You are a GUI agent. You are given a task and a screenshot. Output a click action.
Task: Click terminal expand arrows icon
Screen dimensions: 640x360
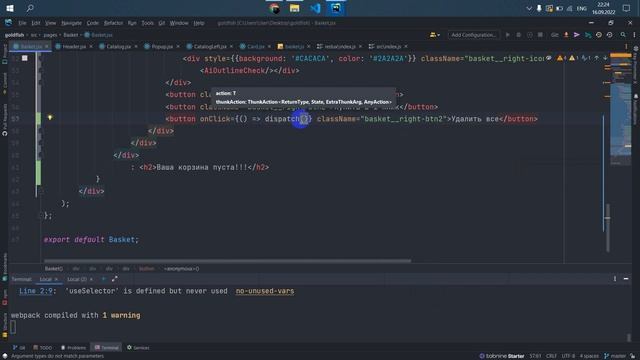(114, 279)
